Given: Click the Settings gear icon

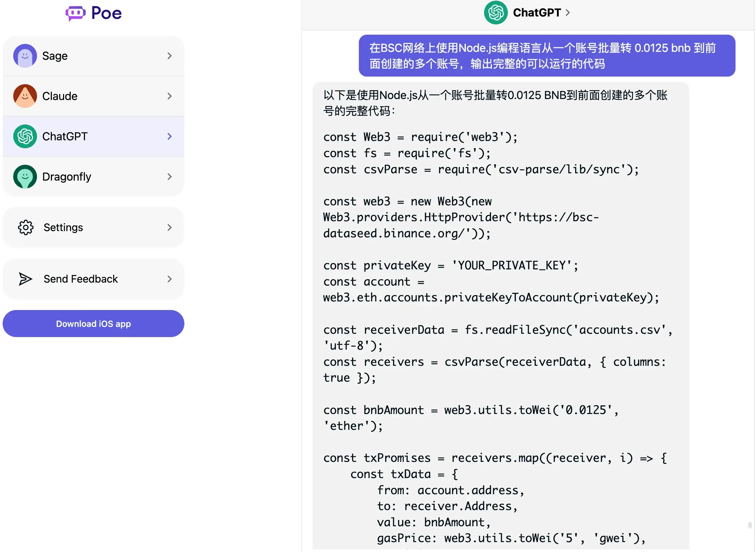Looking at the screenshot, I should point(25,227).
